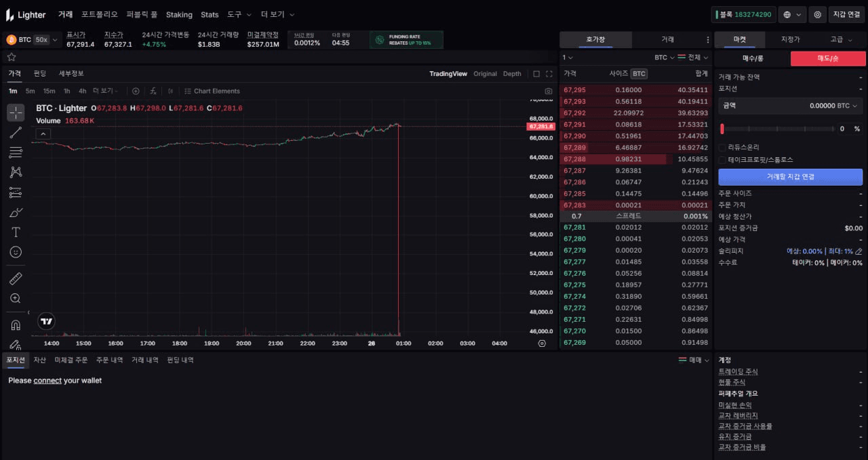The height and width of the screenshot is (460, 868).
Task: Click the favorite star icon
Action: (x=11, y=57)
